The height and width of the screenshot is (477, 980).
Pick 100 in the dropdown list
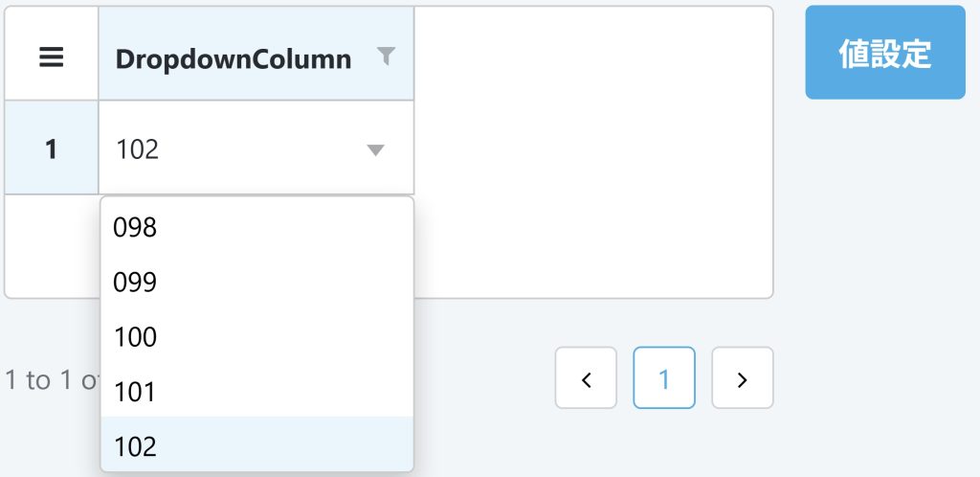click(256, 337)
